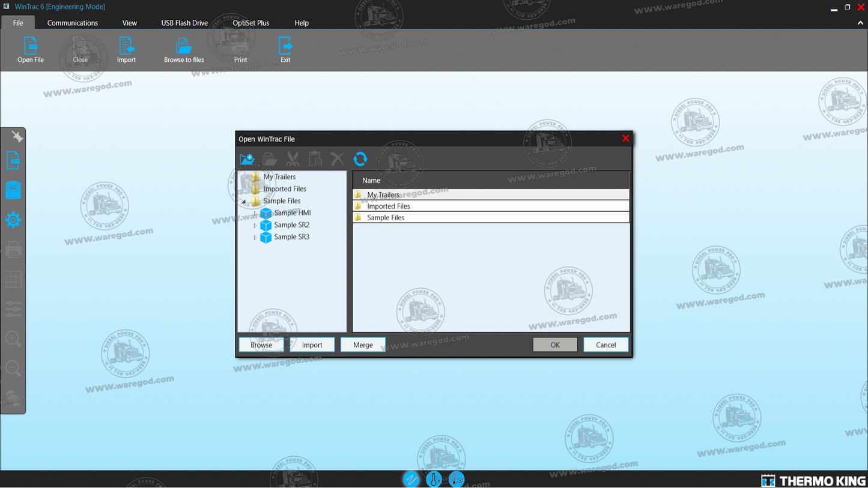Viewport: 868px width, 488px height.
Task: Click the delete X icon in dialog toolbar
Action: pyautogui.click(x=338, y=159)
